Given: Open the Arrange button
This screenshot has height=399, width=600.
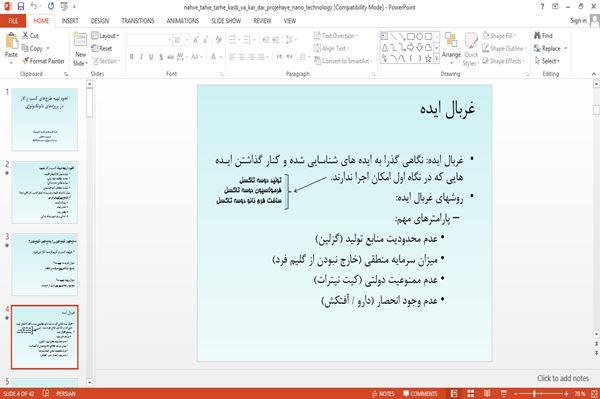Looking at the screenshot, I should (x=451, y=49).
